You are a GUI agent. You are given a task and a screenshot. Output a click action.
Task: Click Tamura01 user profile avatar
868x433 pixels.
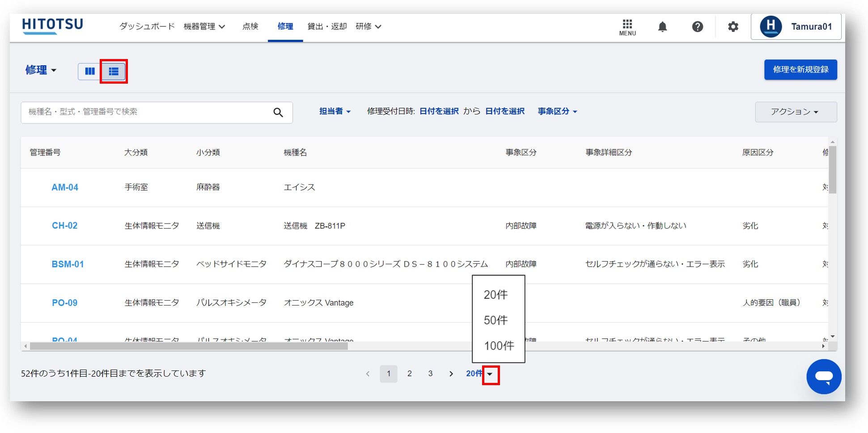(x=771, y=26)
